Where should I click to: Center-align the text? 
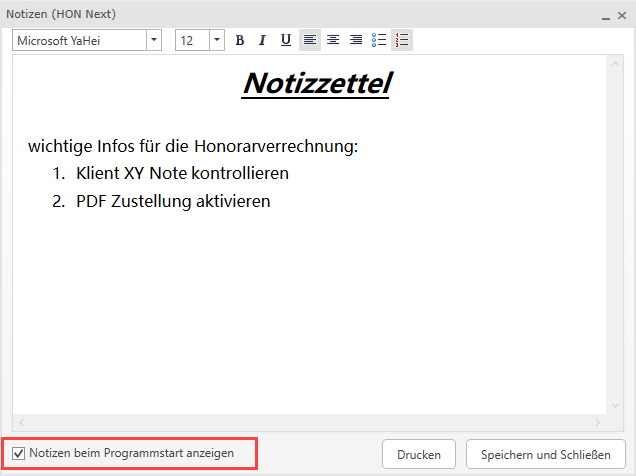pos(333,40)
